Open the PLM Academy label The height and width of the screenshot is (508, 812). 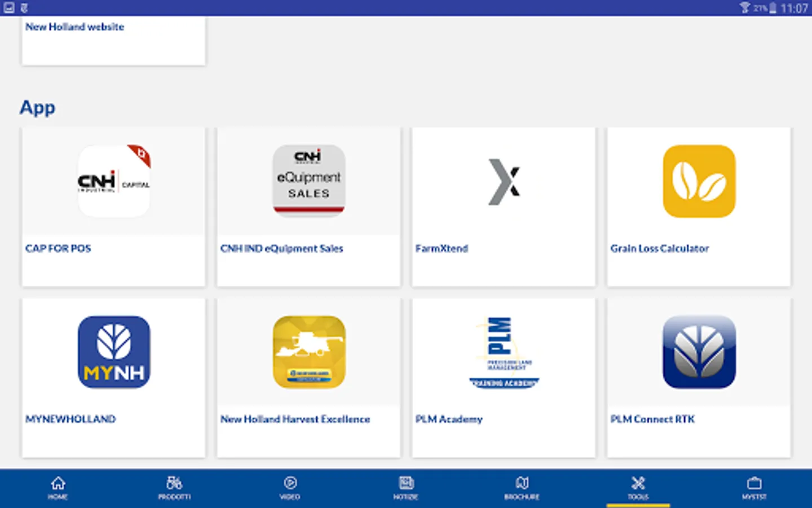(x=449, y=419)
